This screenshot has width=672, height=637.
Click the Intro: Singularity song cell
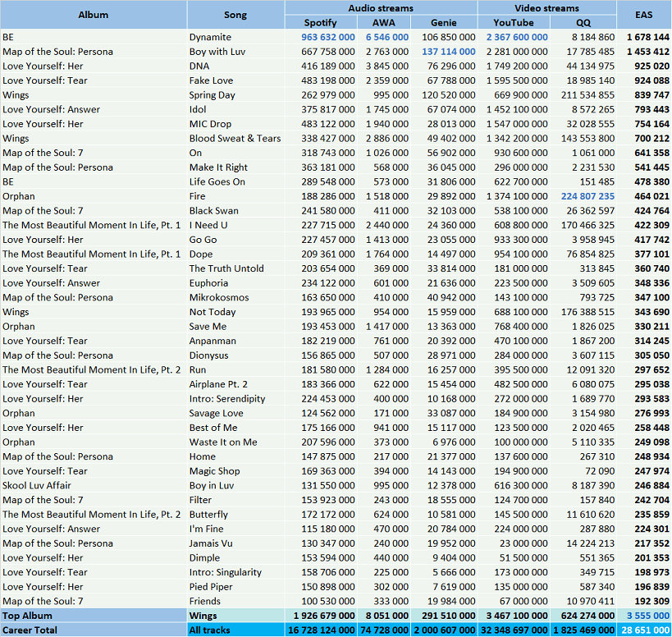[x=235, y=572]
